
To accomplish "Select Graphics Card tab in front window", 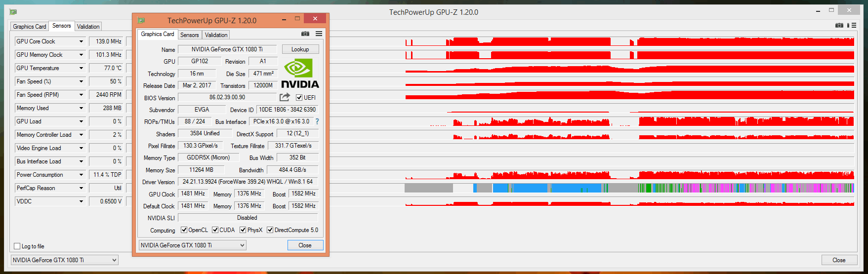I will click(158, 34).
